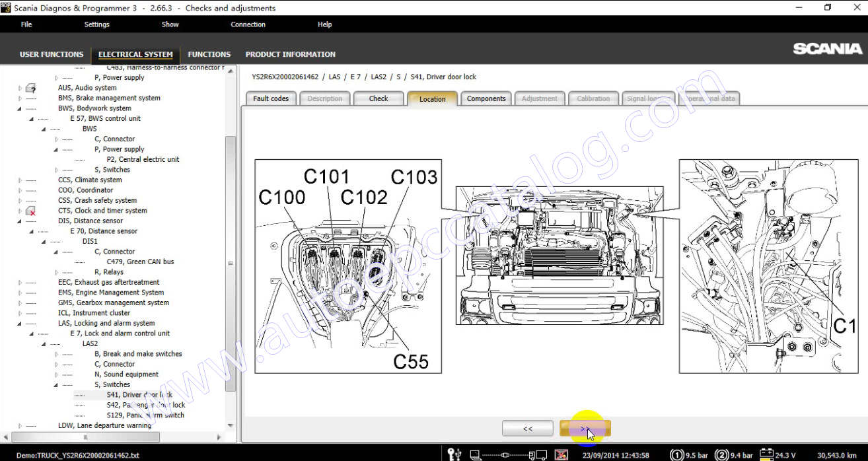Select C479, Green CAN bus in tree
Image resolution: width=868 pixels, height=461 pixels.
pos(140,262)
